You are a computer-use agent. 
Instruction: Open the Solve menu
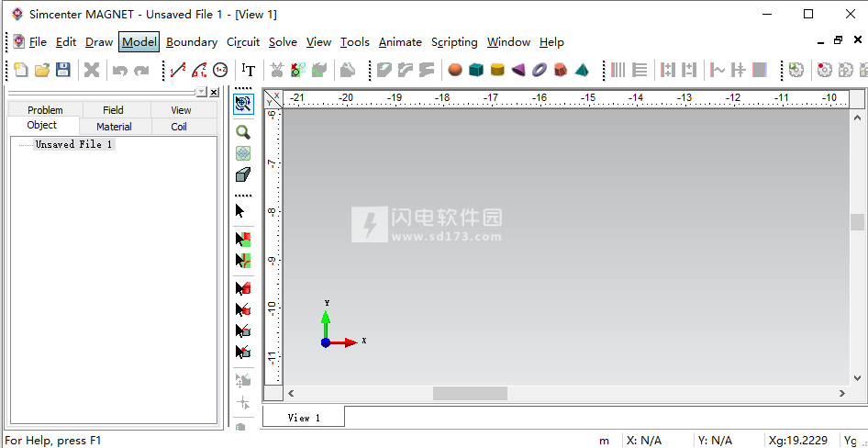click(283, 42)
